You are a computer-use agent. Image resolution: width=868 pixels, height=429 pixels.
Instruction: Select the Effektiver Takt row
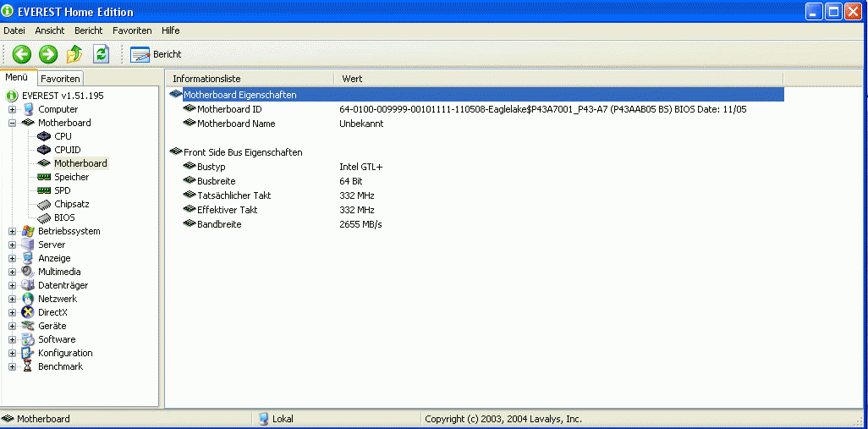coord(476,210)
